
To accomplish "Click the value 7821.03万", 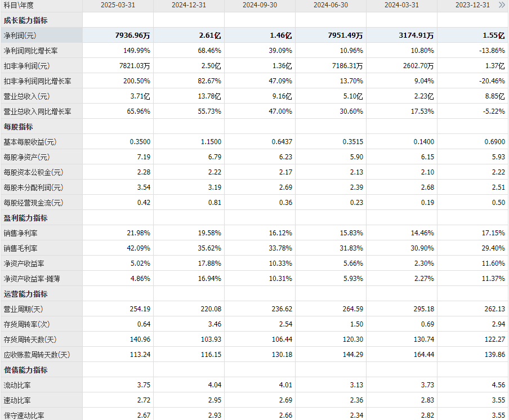I will pyautogui.click(x=135, y=66).
